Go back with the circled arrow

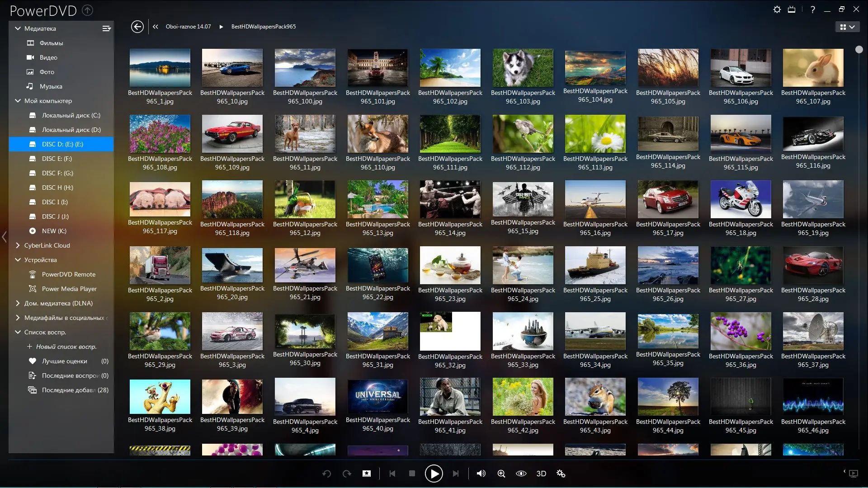[x=137, y=27]
